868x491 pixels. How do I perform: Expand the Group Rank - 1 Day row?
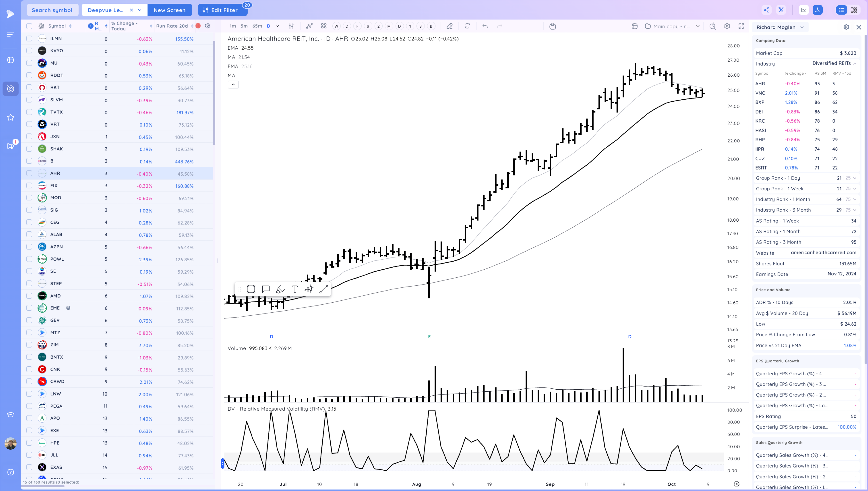pyautogui.click(x=855, y=178)
